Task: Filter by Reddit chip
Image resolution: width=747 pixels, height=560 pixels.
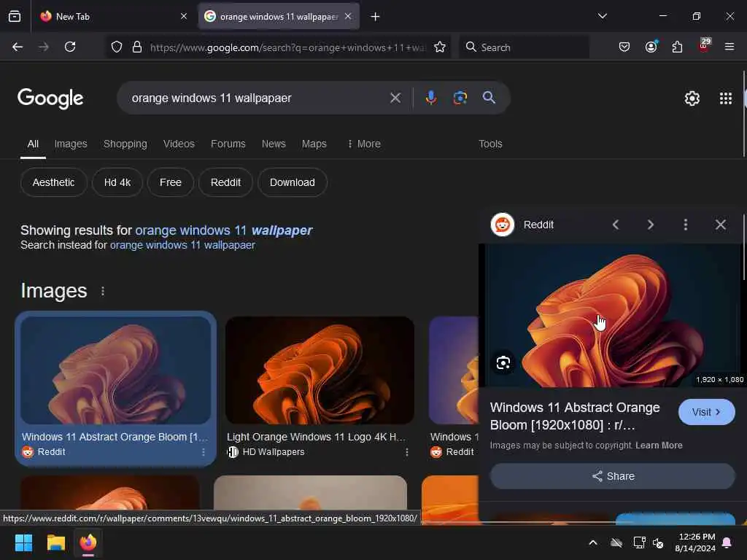Action: pos(225,182)
